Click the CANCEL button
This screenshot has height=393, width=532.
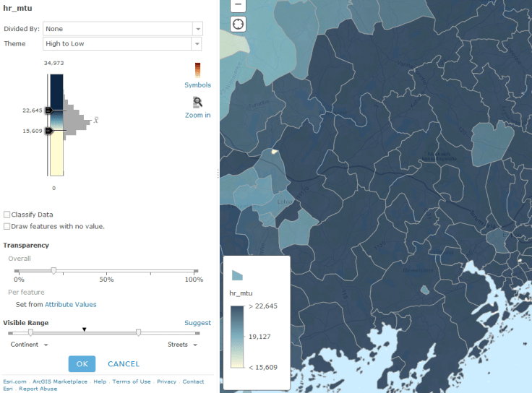coord(124,363)
